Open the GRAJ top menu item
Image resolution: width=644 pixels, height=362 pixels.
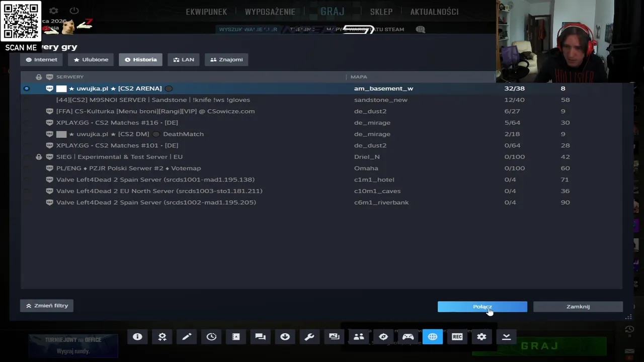click(x=333, y=11)
